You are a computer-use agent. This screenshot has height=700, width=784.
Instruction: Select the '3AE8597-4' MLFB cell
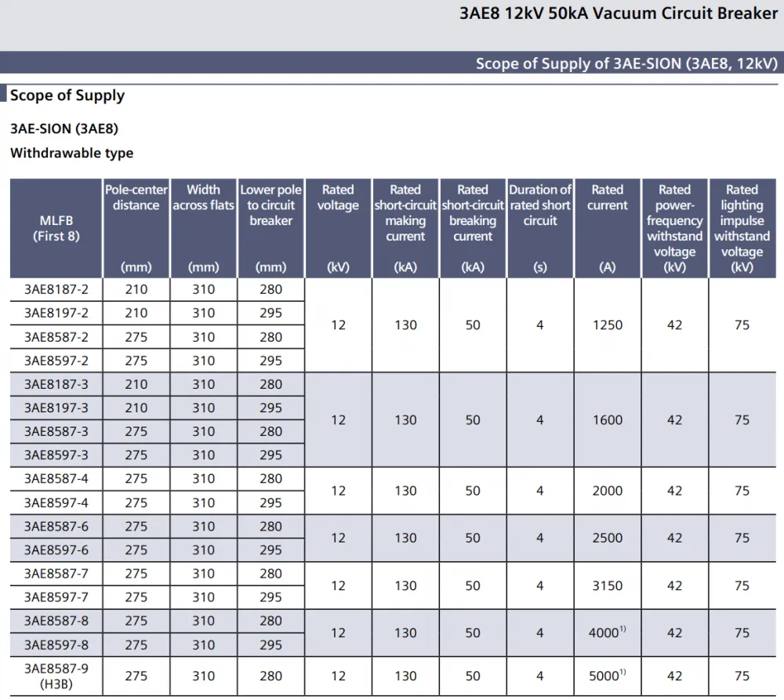point(56,502)
